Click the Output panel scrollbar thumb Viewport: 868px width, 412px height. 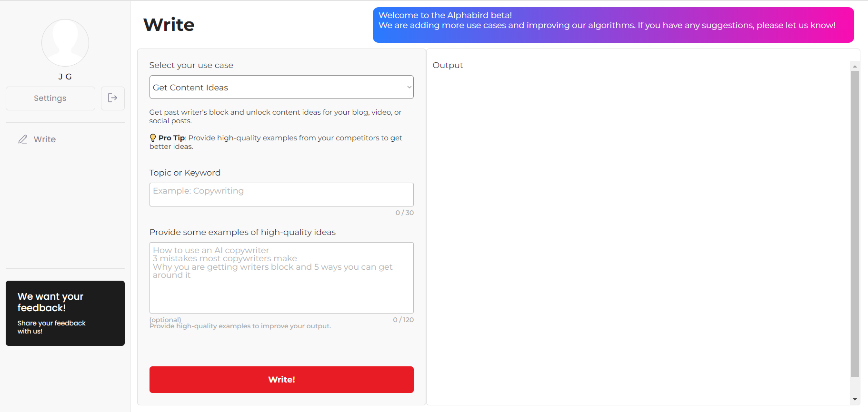855,224
